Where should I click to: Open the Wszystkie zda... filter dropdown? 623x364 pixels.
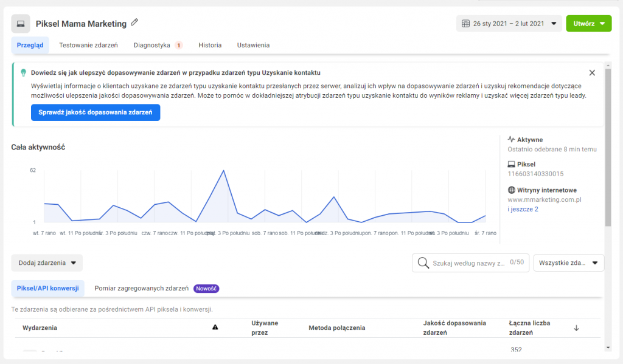(568, 263)
